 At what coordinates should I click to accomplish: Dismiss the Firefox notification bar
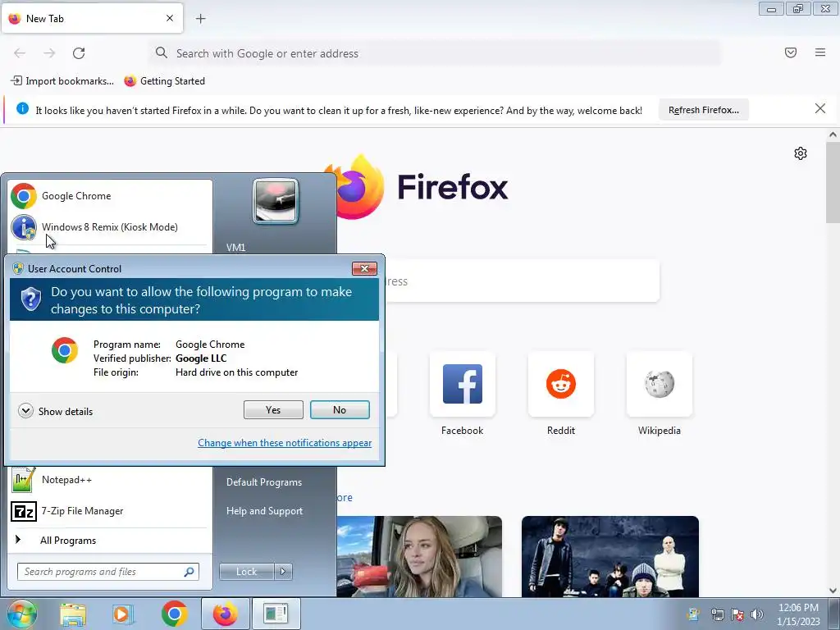tap(819, 109)
